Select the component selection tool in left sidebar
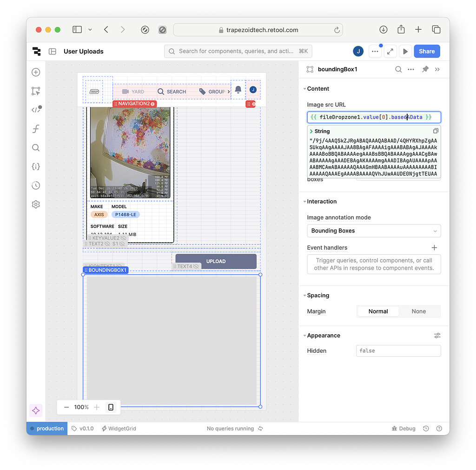 (x=36, y=91)
